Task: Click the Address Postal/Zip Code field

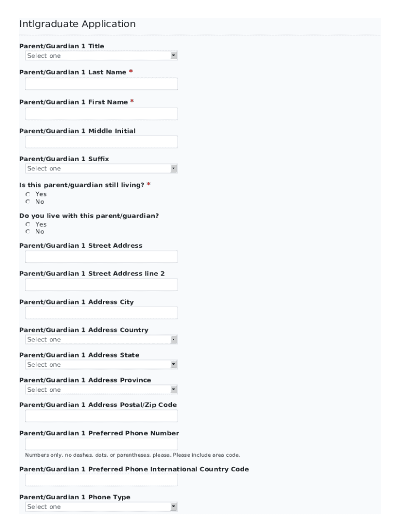Action: (x=101, y=416)
